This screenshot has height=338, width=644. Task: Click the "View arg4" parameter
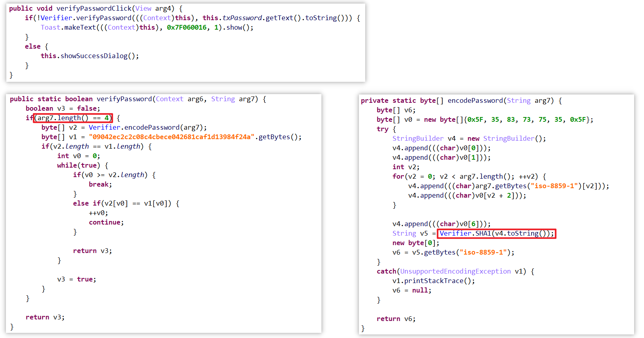coord(153,8)
